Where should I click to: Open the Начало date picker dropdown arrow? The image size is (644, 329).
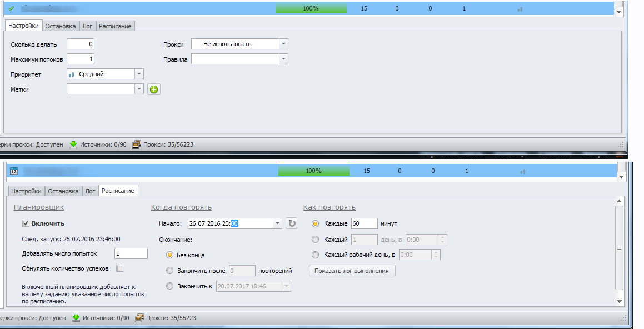[x=278, y=223]
